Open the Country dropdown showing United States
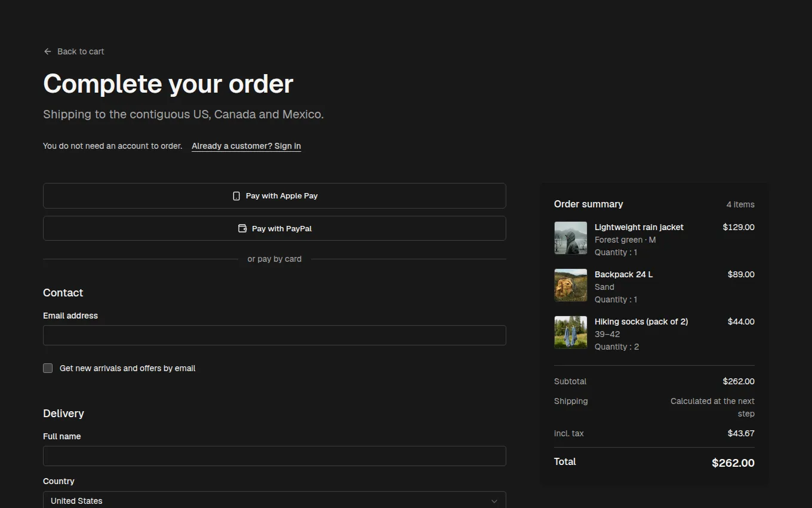The height and width of the screenshot is (508, 812). (x=275, y=500)
